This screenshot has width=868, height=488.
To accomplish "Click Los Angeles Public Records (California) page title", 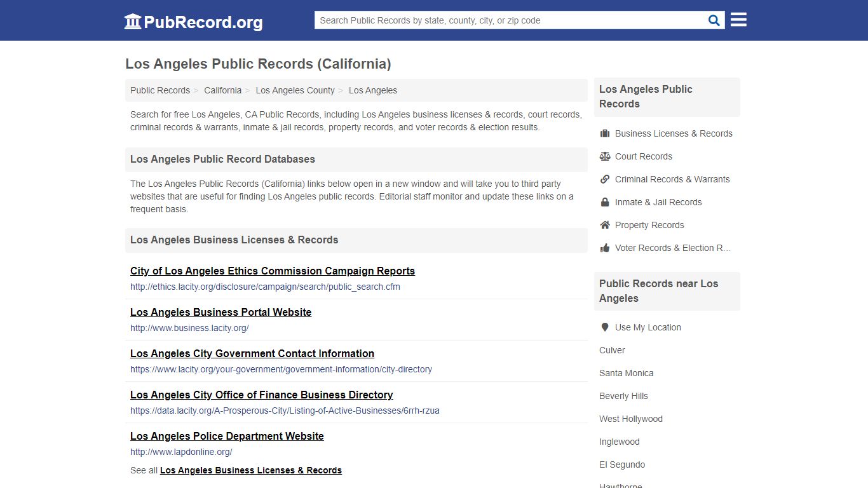I will [x=258, y=64].
